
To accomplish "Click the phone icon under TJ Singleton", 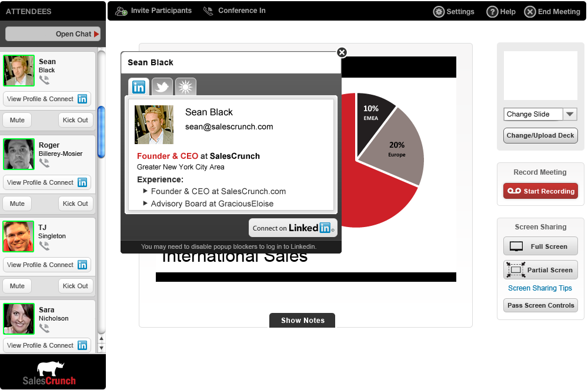I will (44, 245).
